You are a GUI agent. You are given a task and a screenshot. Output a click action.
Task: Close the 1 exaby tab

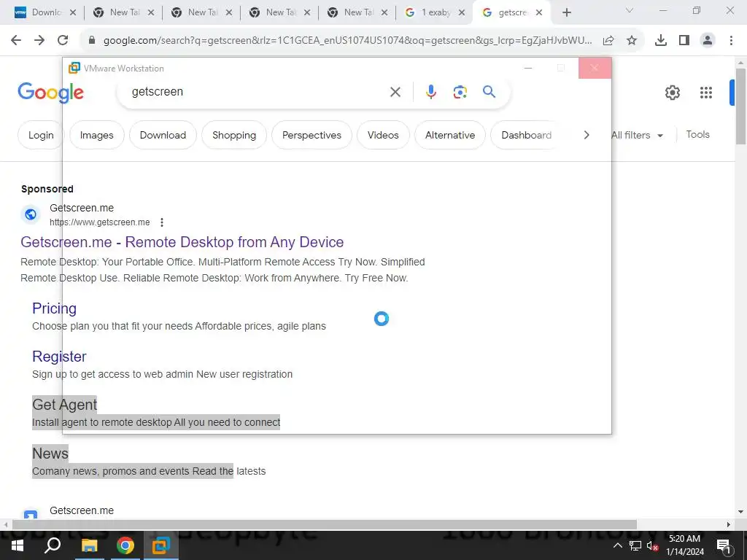tap(461, 12)
